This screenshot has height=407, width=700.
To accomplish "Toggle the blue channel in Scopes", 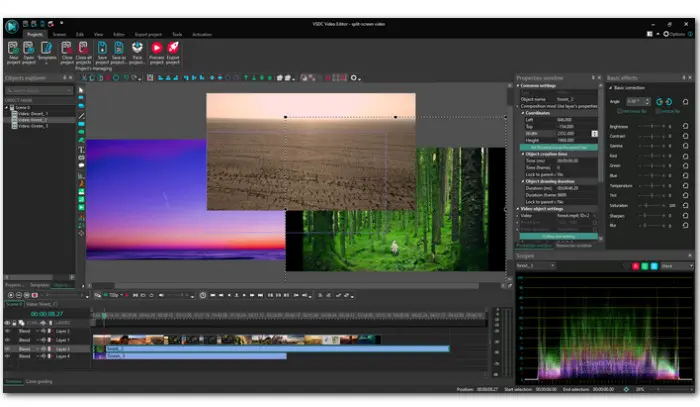I will tap(654, 266).
